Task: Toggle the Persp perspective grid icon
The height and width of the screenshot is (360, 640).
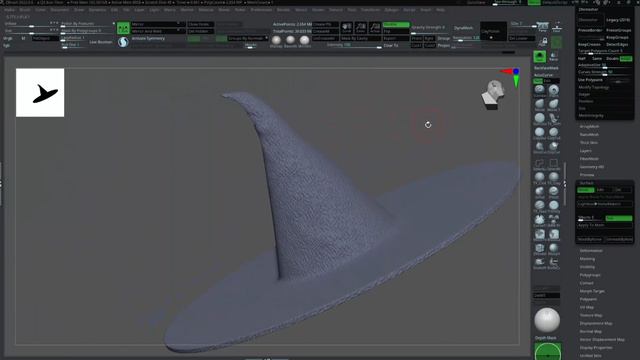Action: 542,27
